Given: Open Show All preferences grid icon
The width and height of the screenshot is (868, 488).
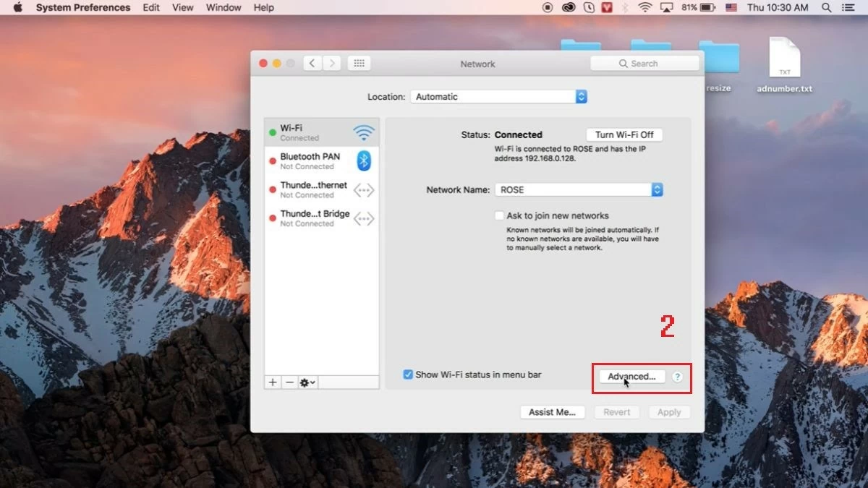Looking at the screenshot, I should [x=359, y=63].
